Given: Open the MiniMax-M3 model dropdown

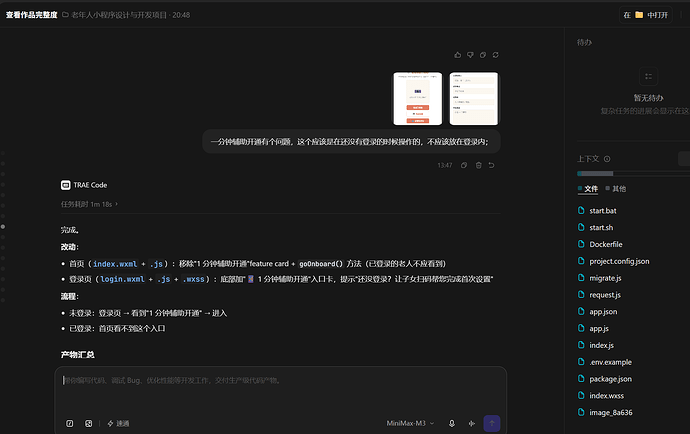Looking at the screenshot, I should point(410,423).
